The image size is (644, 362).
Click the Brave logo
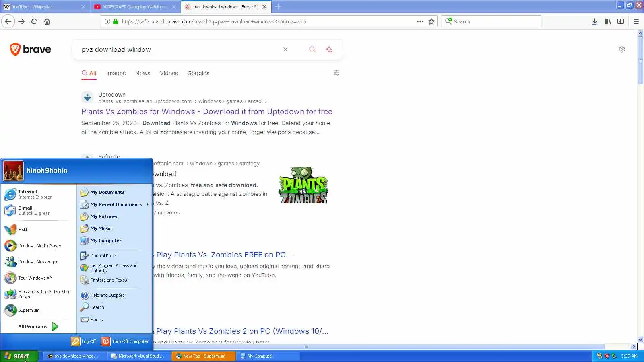pyautogui.click(x=31, y=49)
